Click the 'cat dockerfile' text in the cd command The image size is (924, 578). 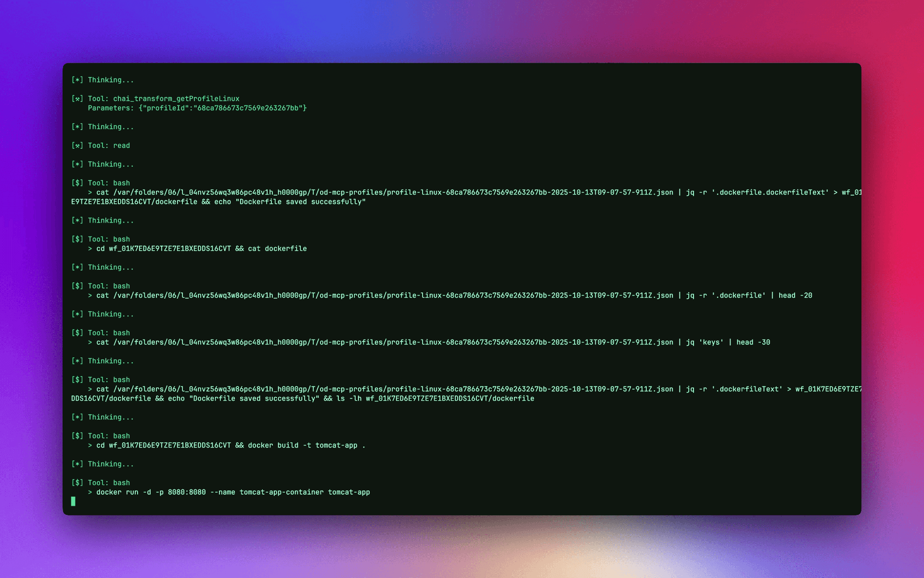277,249
